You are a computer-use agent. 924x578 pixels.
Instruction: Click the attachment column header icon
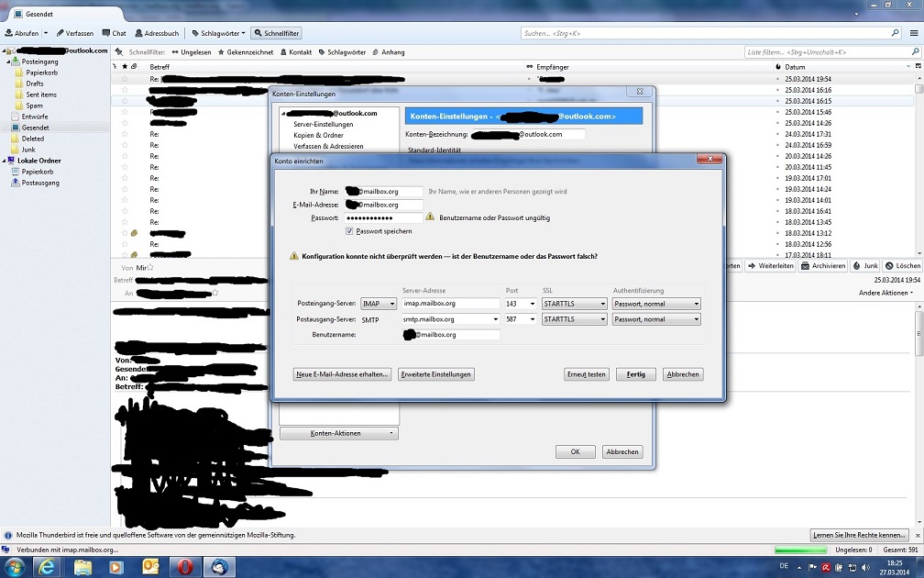[135, 67]
